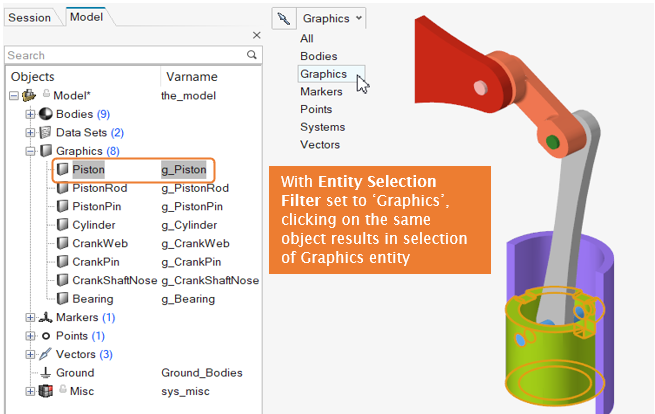
Task: Click the Bearing graphic icon
Action: click(x=63, y=298)
